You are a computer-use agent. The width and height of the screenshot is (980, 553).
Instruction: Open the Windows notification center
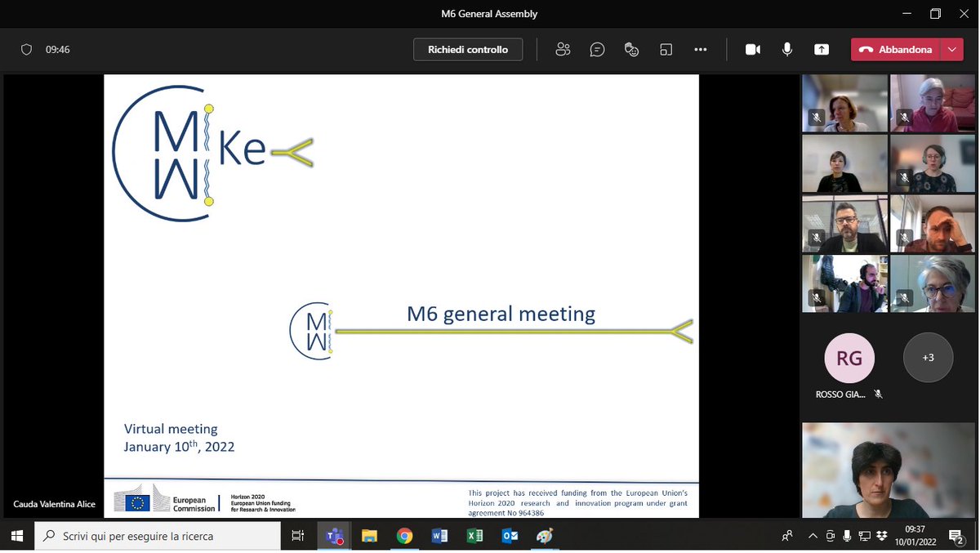[x=955, y=536]
